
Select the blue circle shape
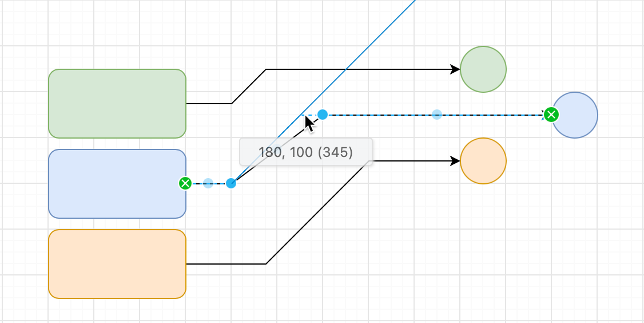[575, 115]
